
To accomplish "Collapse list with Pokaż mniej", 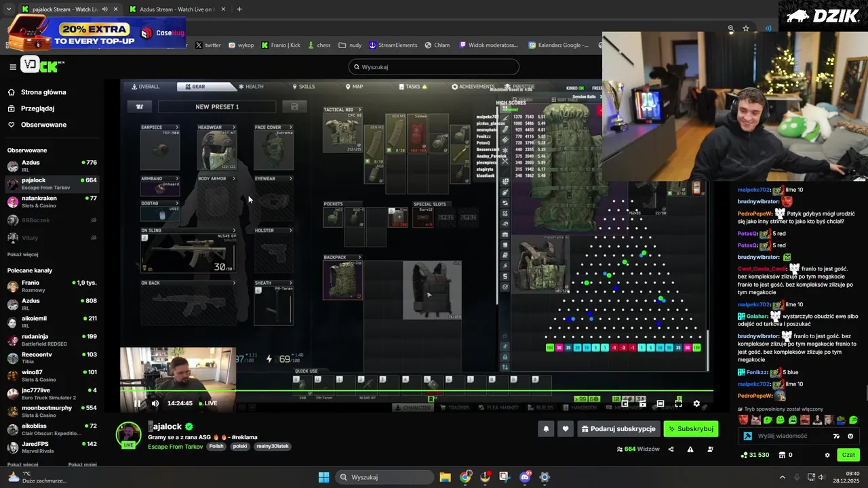I will pyautogui.click(x=82, y=464).
